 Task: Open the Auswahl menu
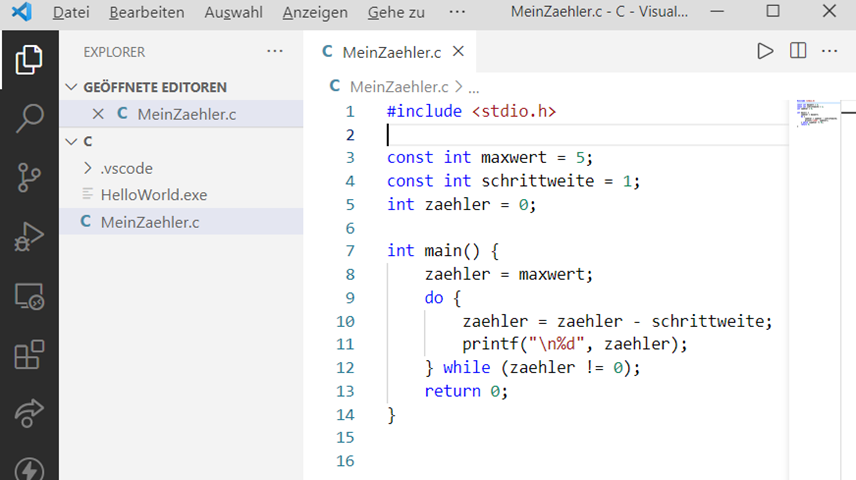coord(233,12)
